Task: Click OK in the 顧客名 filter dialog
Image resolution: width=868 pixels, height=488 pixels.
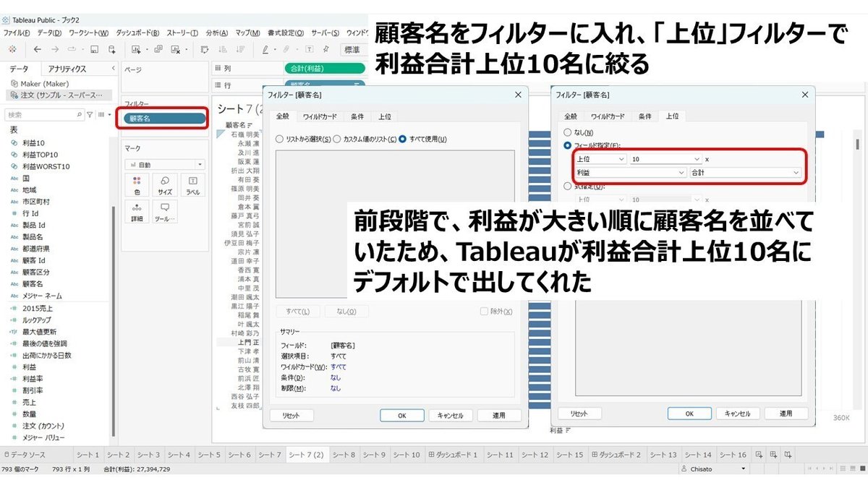Action: pos(401,415)
